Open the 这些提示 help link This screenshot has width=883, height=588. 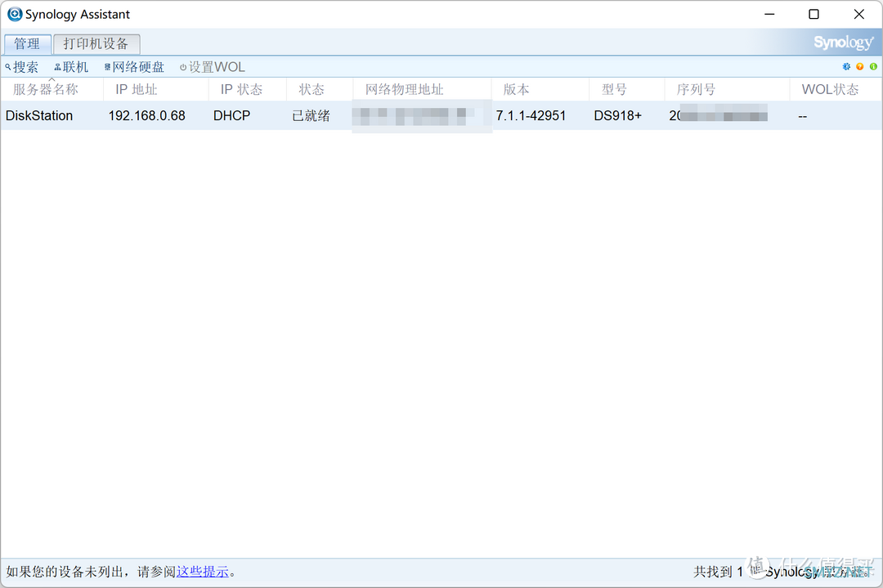coord(203,572)
